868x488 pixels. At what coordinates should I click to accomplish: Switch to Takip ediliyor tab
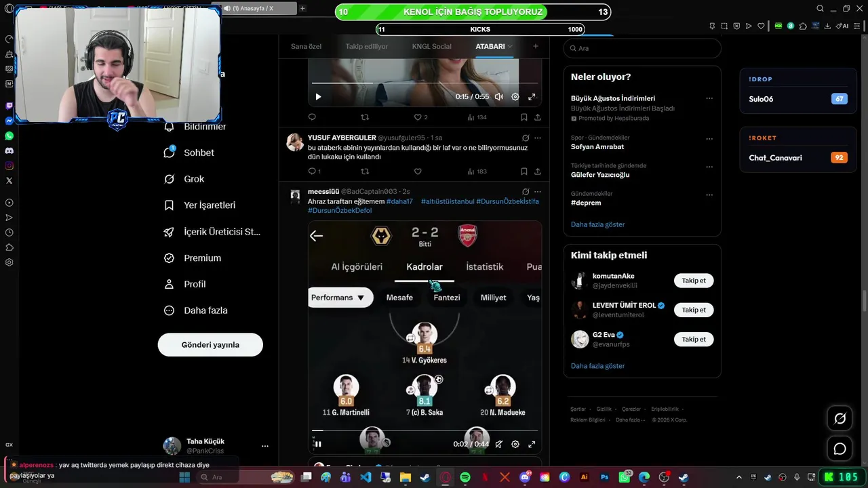click(x=367, y=47)
